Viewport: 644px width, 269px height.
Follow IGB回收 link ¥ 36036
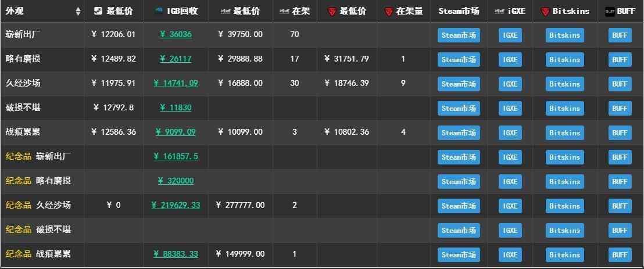[176, 34]
